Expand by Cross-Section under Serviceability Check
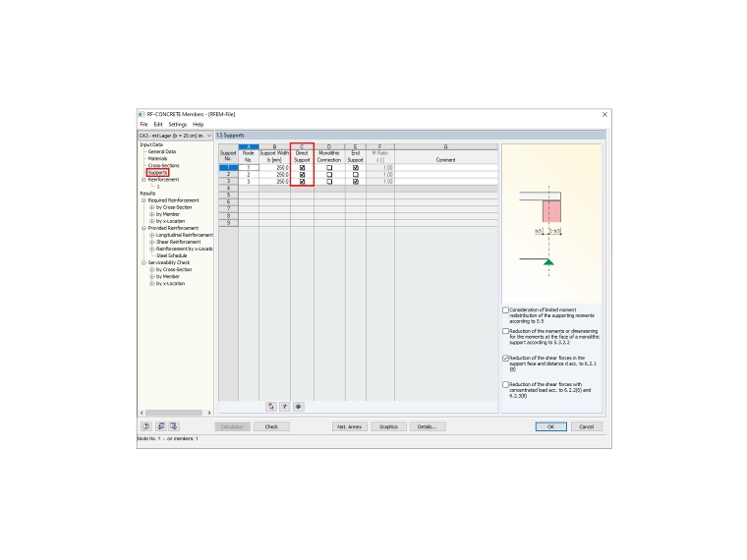747x560 pixels. click(152, 269)
